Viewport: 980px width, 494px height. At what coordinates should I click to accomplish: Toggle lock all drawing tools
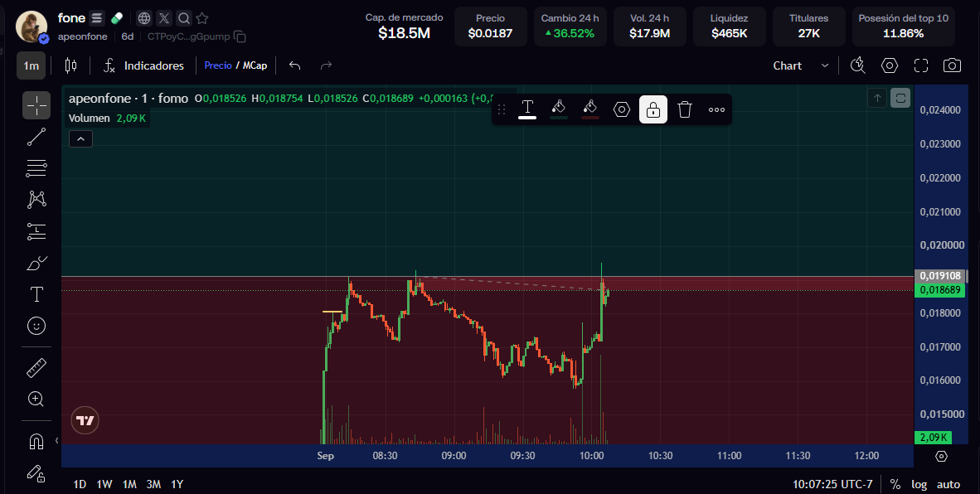(x=36, y=473)
